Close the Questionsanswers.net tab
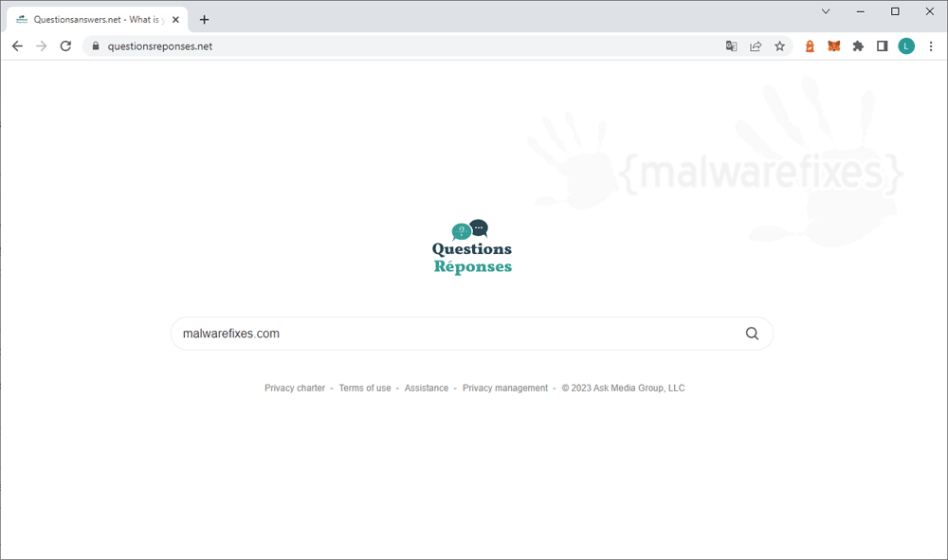 pos(175,19)
